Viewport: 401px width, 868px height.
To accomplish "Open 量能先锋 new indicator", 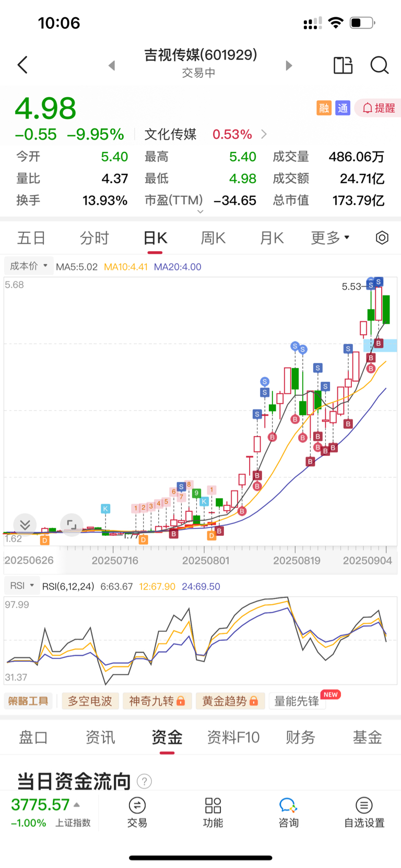I will [x=297, y=701].
